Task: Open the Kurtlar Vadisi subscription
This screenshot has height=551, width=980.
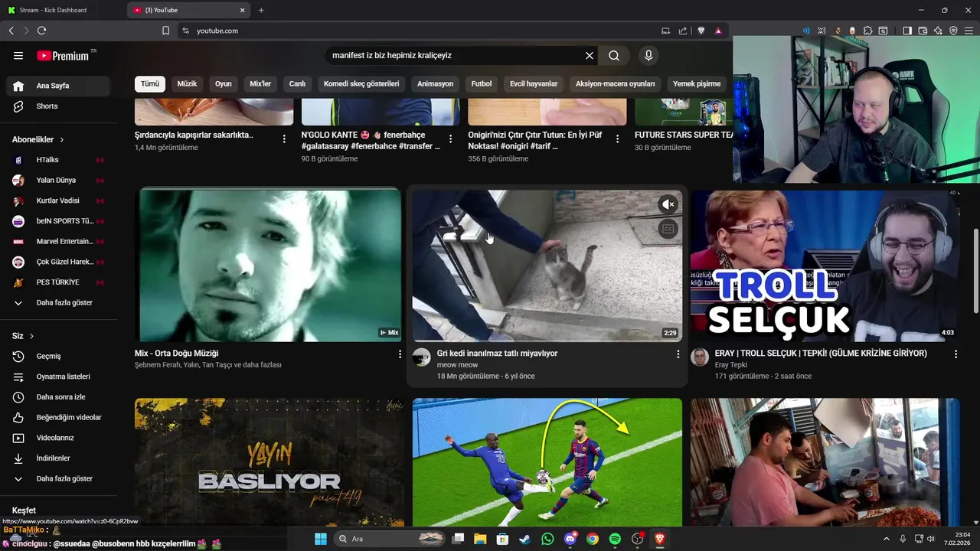Action: [x=58, y=201]
